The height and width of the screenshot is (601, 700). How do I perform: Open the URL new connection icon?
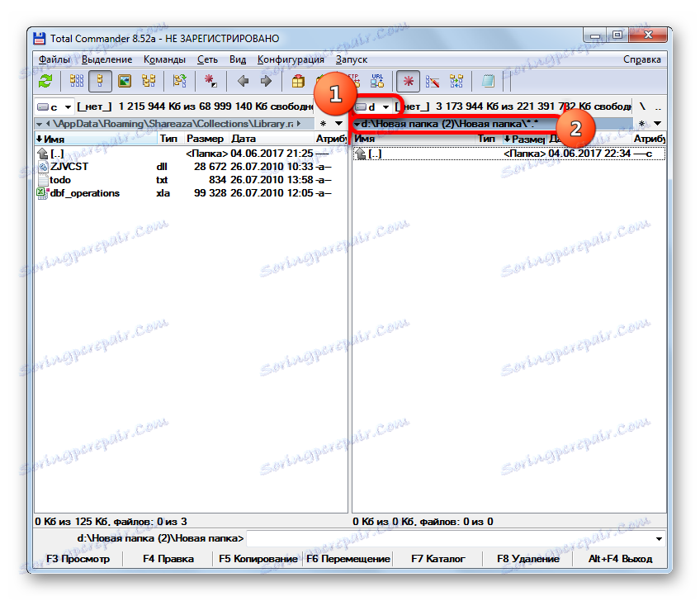tap(377, 81)
